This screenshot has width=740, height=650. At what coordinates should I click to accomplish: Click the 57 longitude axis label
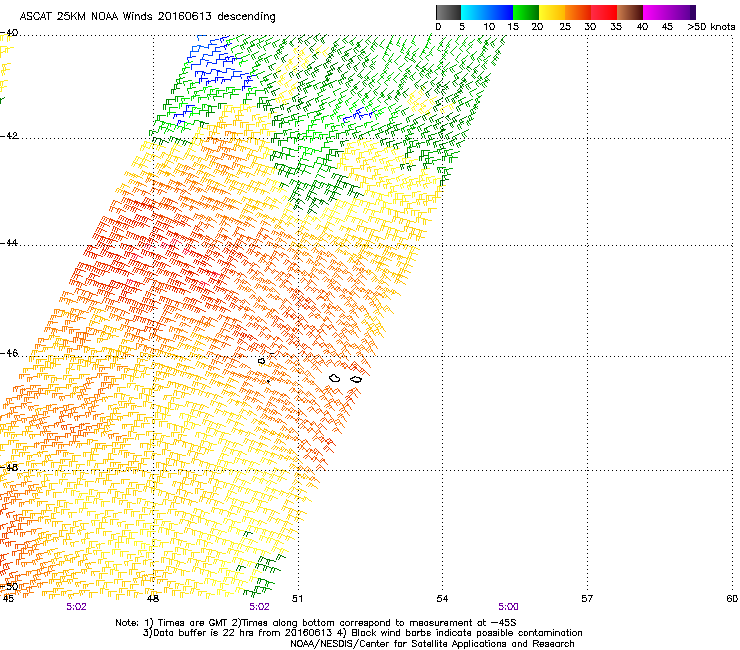(587, 599)
